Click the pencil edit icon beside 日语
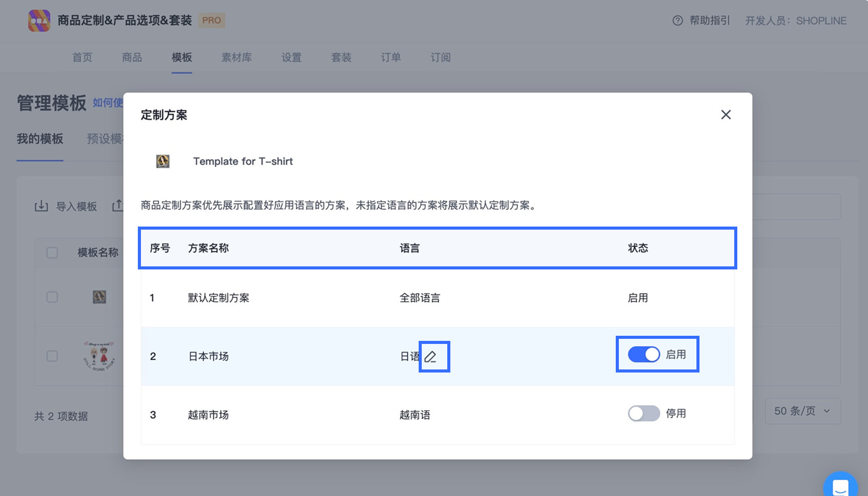Screen dimensions: 868x496 431,357
